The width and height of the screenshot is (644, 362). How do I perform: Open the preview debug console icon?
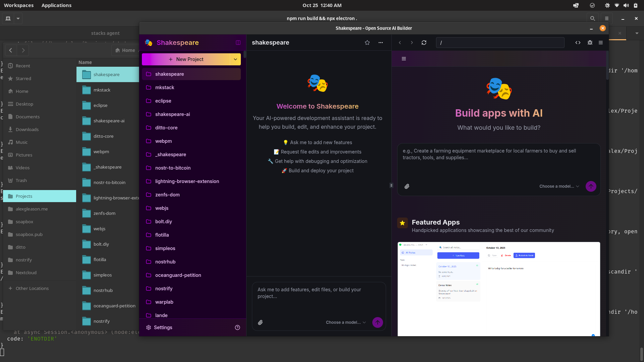590,43
